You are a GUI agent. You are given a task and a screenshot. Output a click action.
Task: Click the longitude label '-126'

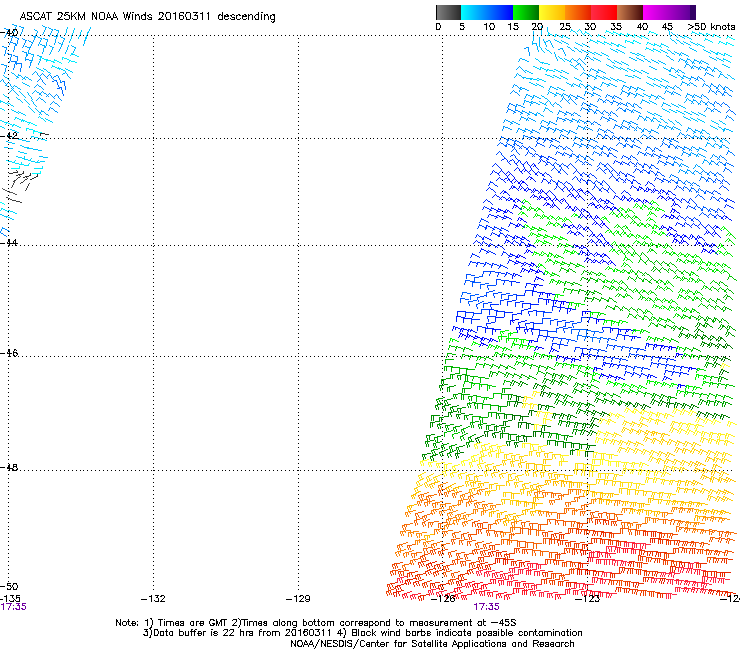click(x=443, y=599)
